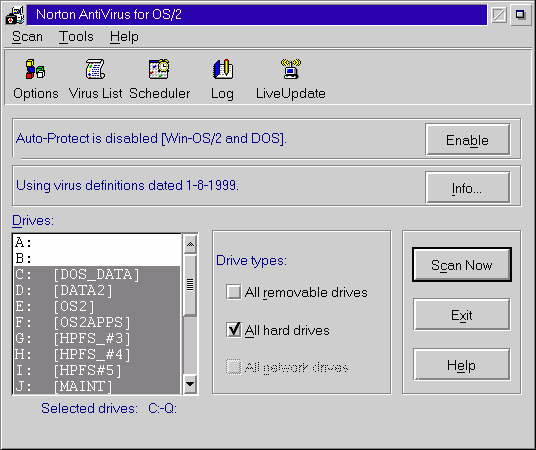Click the down arrow of the drives list scrollbar
The width and height of the screenshot is (536, 450).
(x=190, y=384)
